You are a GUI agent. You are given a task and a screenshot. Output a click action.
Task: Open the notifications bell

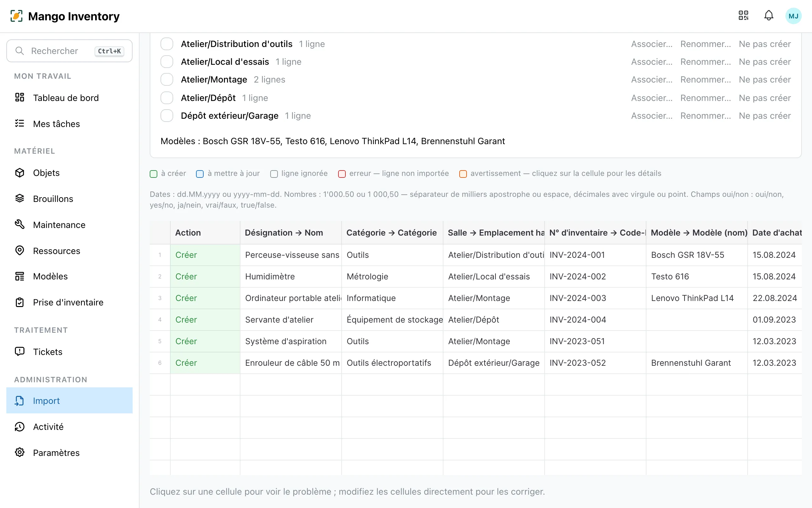click(769, 16)
